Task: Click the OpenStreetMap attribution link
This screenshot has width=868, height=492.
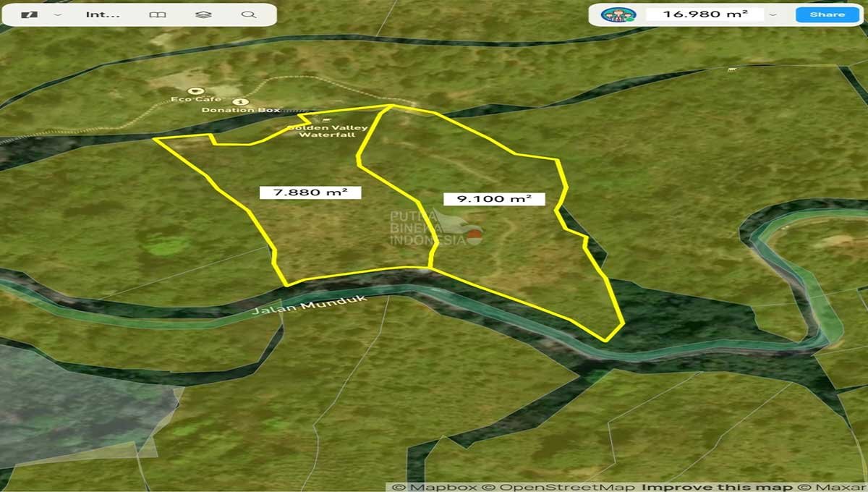Action: click(558, 485)
